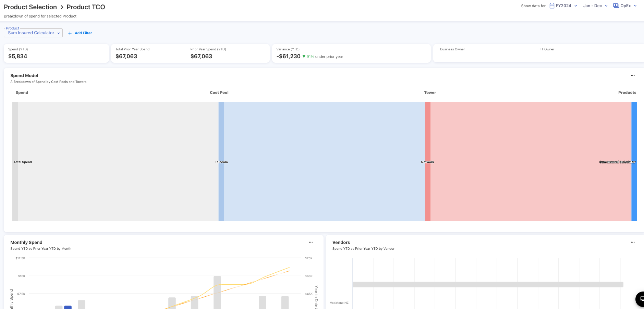Click the calendar icon beside FY2024
The height and width of the screenshot is (309, 644).
(x=552, y=6)
